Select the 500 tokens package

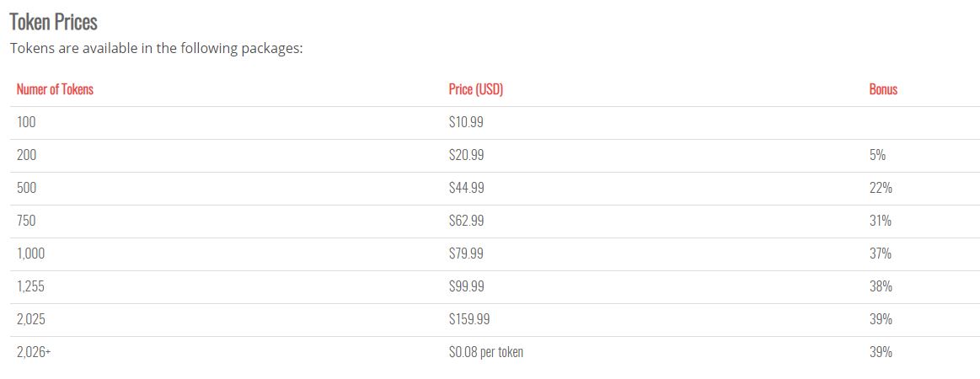26,188
